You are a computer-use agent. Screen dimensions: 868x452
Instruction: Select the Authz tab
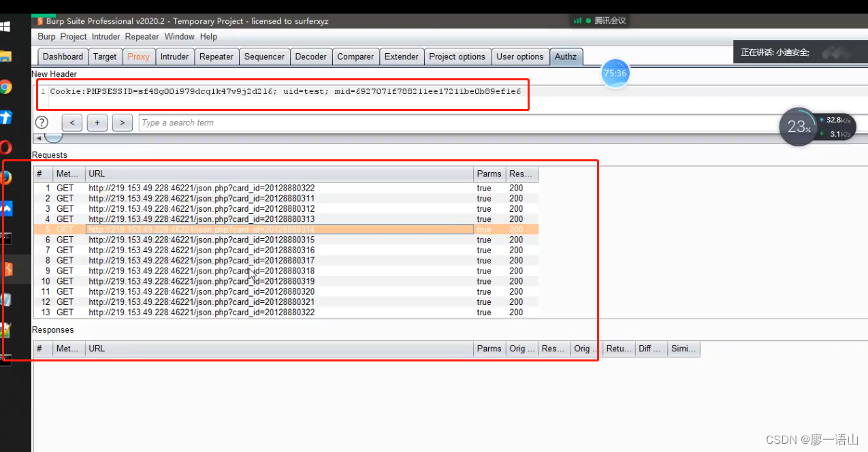[566, 56]
